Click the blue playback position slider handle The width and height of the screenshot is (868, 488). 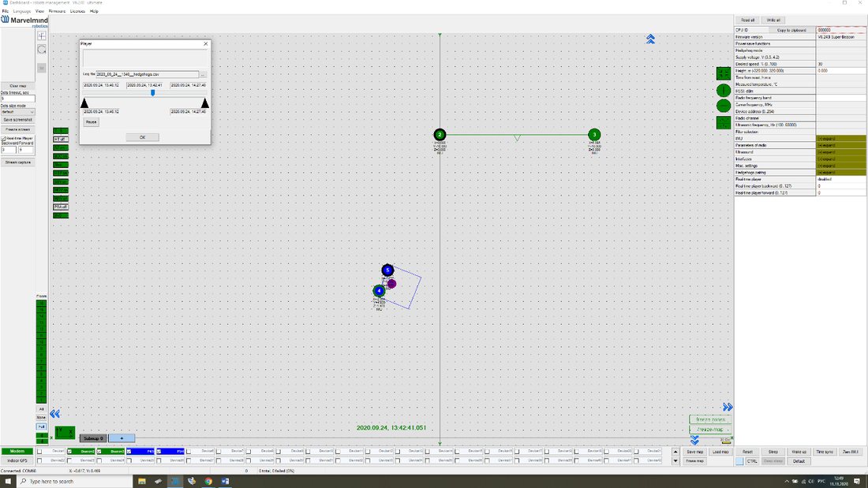pyautogui.click(x=153, y=93)
